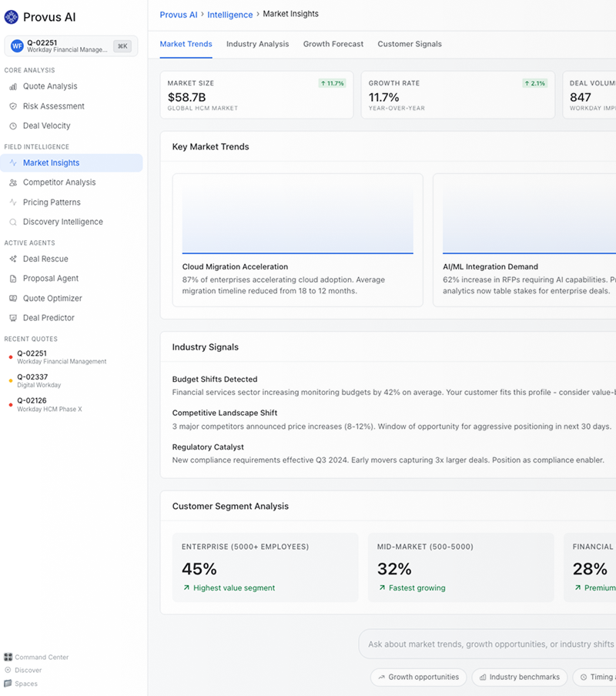Open the Q-02251 quote selector

71,46
